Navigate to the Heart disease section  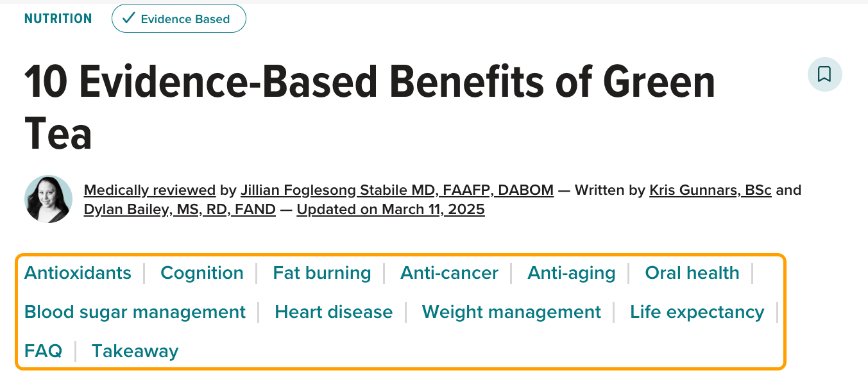point(333,312)
